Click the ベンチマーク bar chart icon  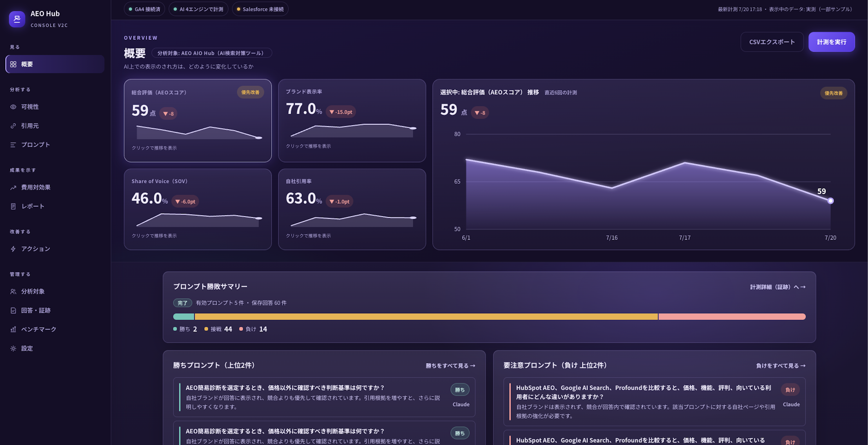(x=13, y=329)
